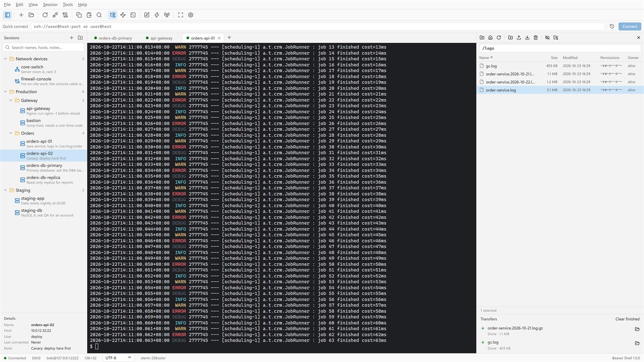Open the Session menu
644x362 pixels.
point(50,5)
